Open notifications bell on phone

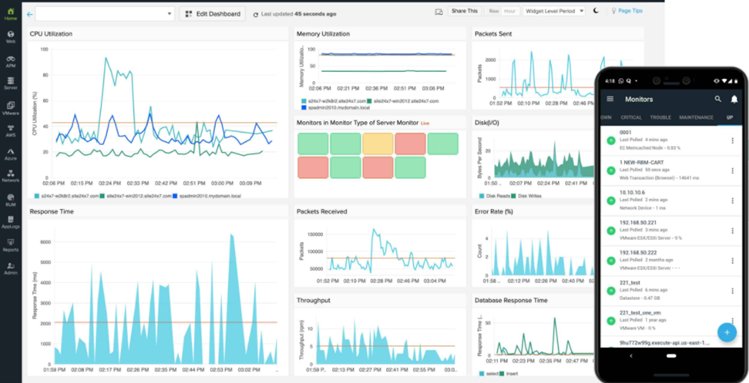click(734, 99)
